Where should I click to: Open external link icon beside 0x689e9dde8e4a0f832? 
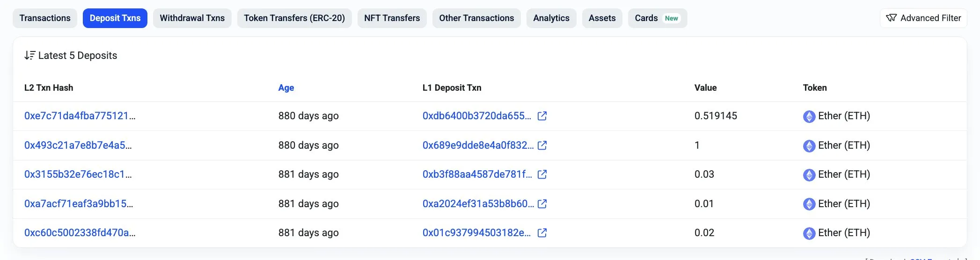tap(542, 145)
